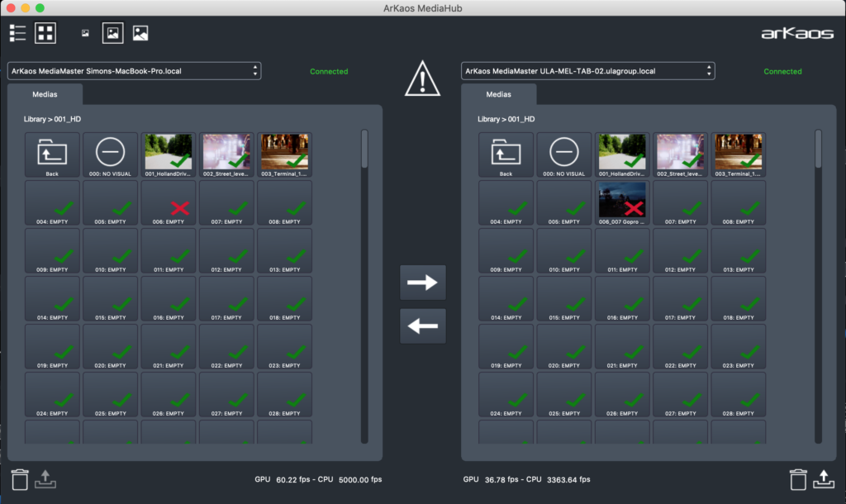
Task: Select medium thumbnail size icon
Action: (x=112, y=33)
